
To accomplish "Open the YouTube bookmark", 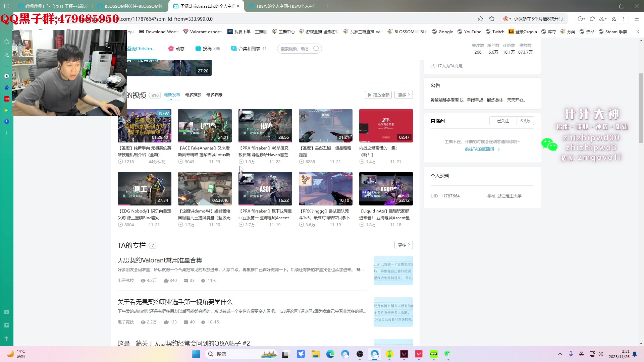I will pyautogui.click(x=469, y=32).
